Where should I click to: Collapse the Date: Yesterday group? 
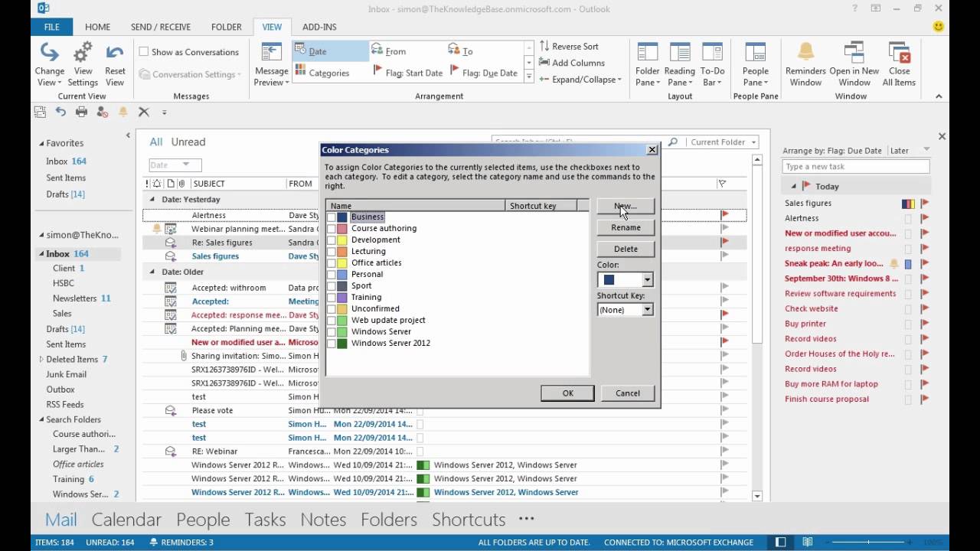(x=152, y=199)
